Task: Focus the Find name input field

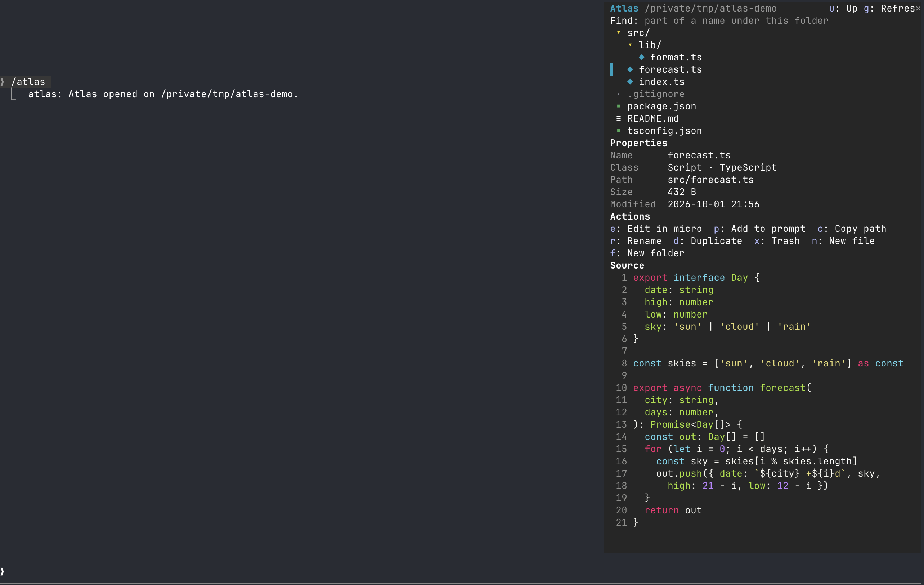Action: pos(736,21)
